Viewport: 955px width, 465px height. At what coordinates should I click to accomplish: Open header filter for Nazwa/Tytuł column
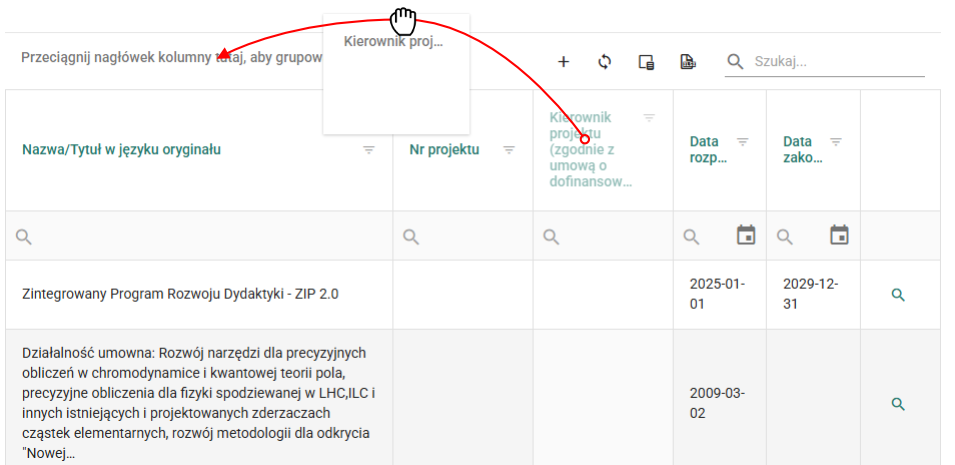click(x=369, y=150)
